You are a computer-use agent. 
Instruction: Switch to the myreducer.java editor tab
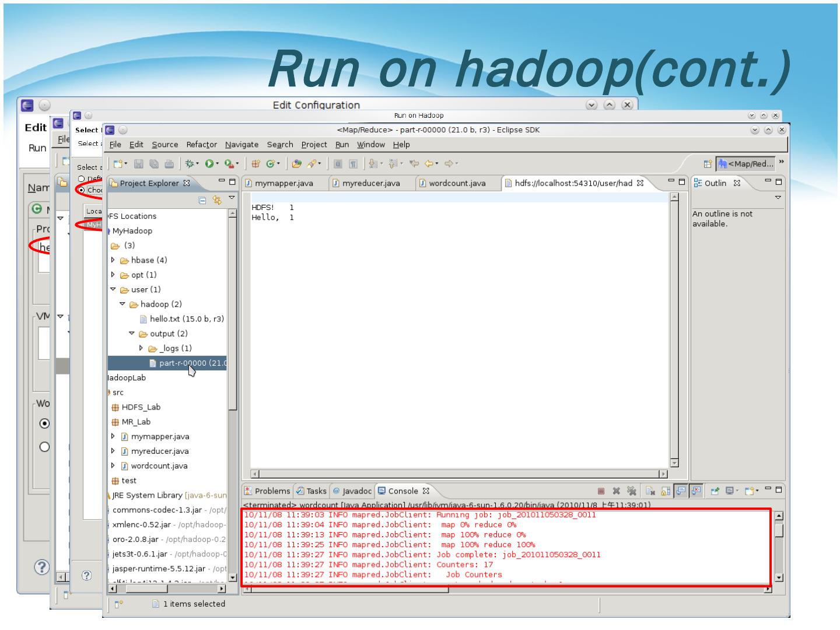(371, 183)
